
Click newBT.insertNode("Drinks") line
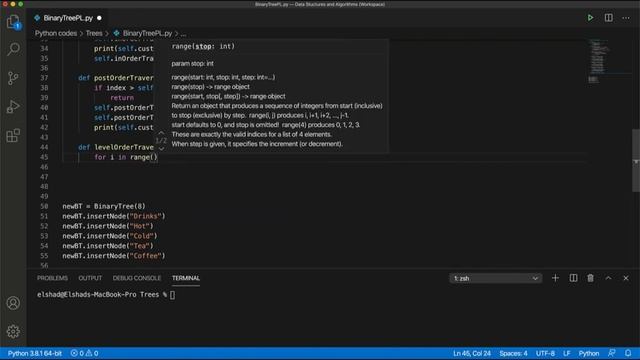pos(114,216)
